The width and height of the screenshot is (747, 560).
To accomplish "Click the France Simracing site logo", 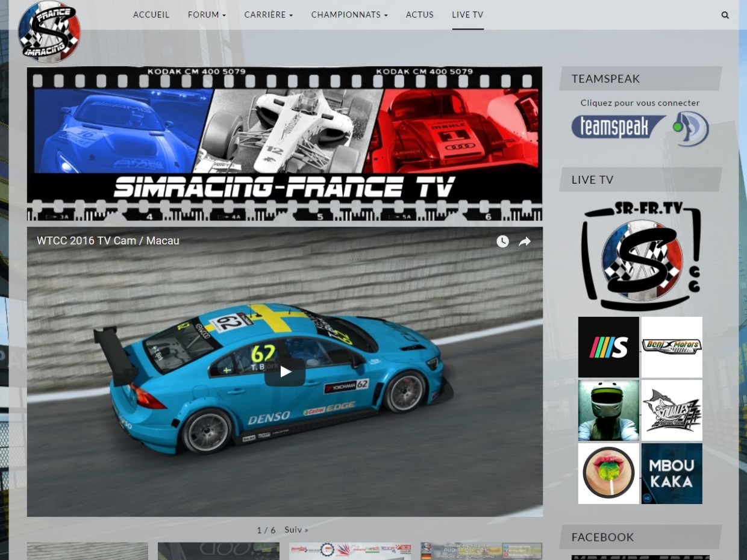I will [49, 31].
